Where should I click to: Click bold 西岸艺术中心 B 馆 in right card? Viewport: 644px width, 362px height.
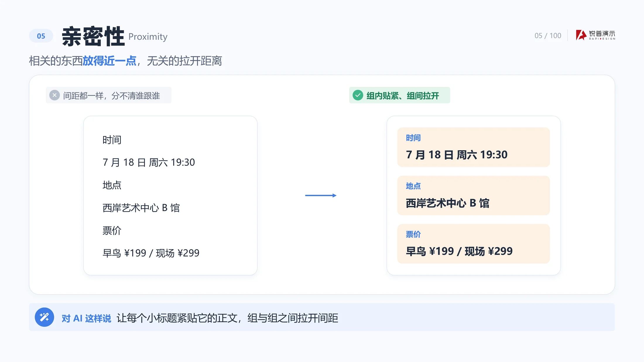[448, 203]
